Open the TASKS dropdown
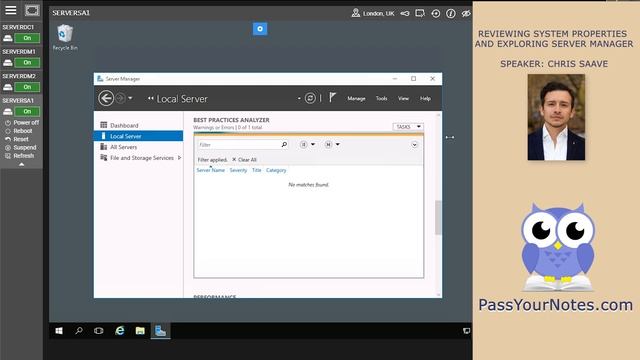 pyautogui.click(x=408, y=127)
